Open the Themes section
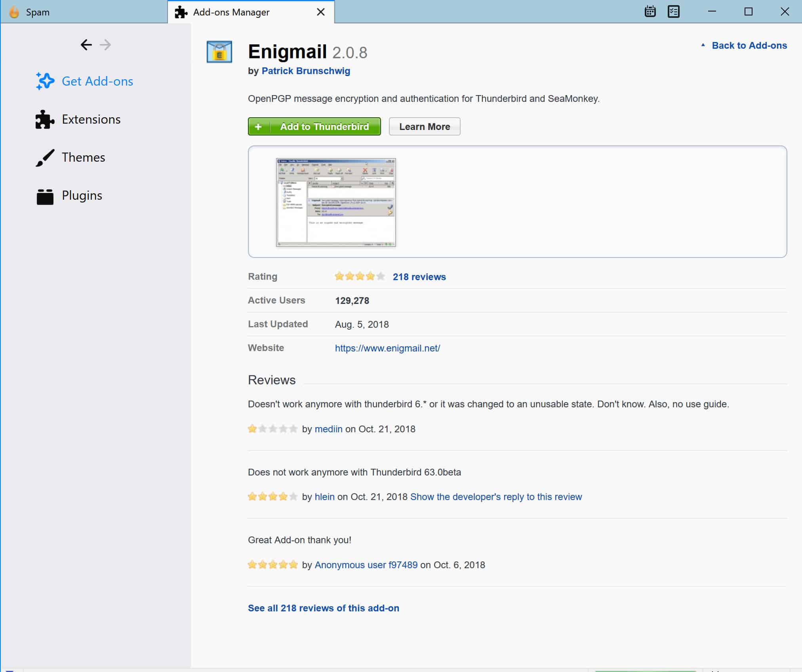The width and height of the screenshot is (802, 672). pos(70,157)
